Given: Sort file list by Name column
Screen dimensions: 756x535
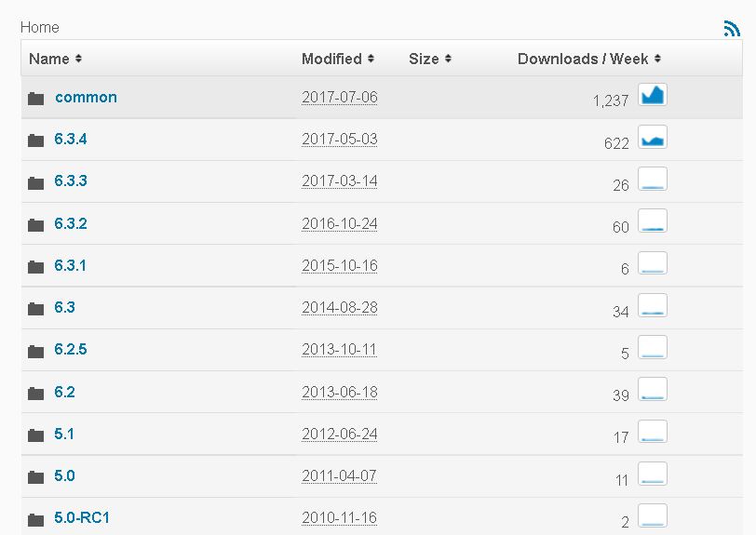Looking at the screenshot, I should [55, 59].
